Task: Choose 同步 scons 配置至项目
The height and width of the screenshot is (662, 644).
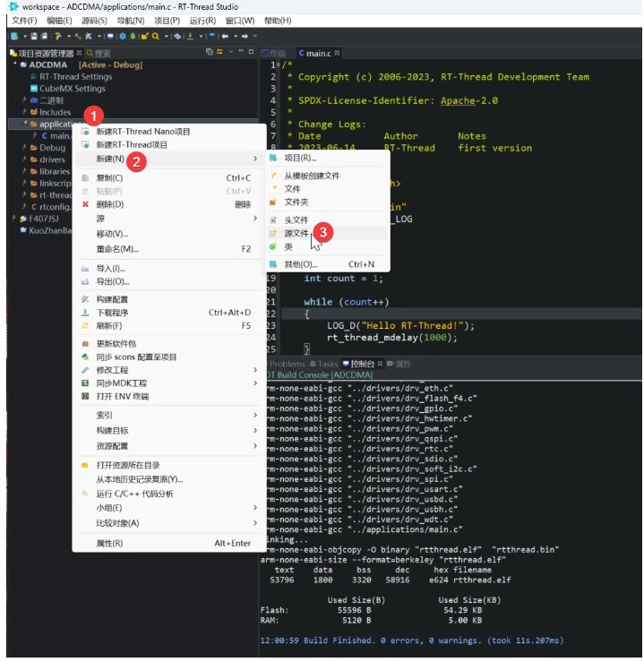Action: (x=168, y=357)
